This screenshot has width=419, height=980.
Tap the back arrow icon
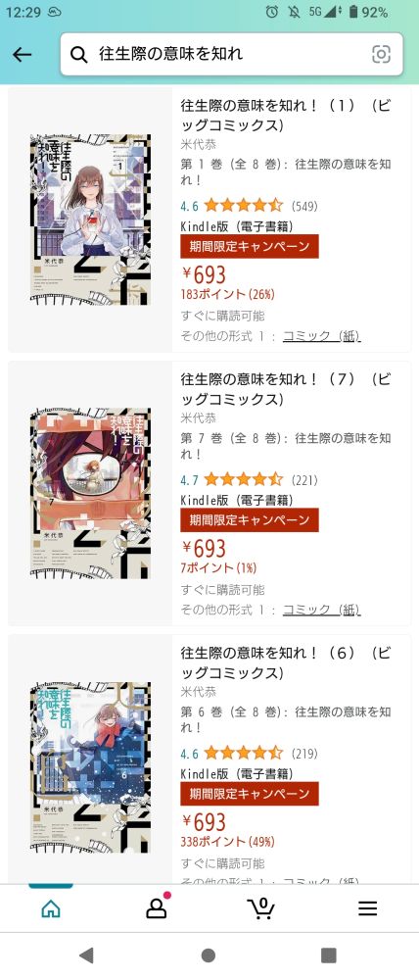tap(22, 54)
